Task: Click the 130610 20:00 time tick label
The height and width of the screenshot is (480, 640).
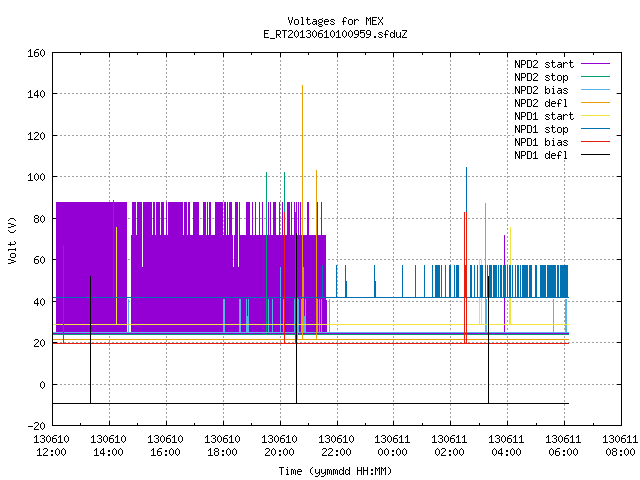Action: (279, 446)
